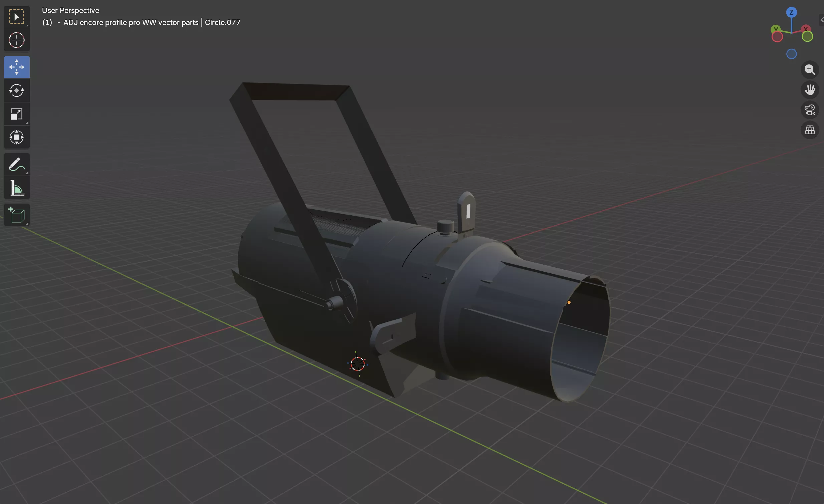Activate the 3D Cursor tool
Image resolution: width=824 pixels, height=504 pixels.
pos(17,40)
